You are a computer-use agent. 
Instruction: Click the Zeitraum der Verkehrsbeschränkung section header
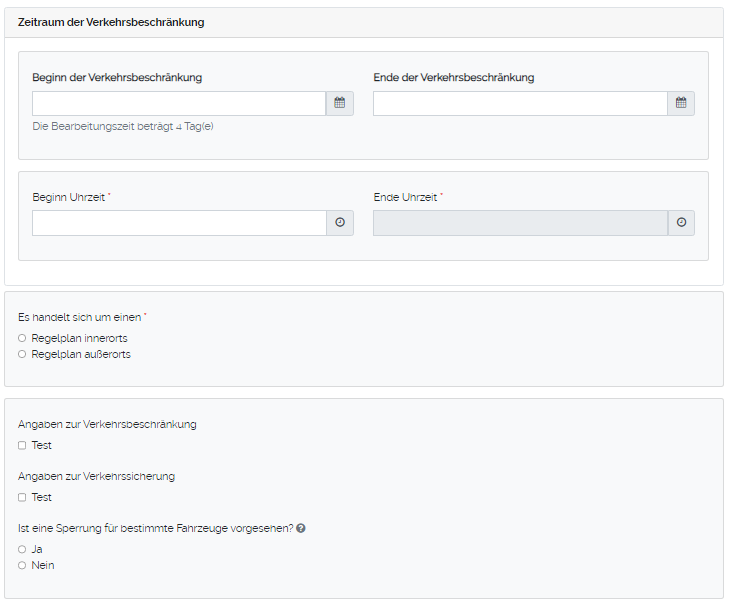click(111, 22)
